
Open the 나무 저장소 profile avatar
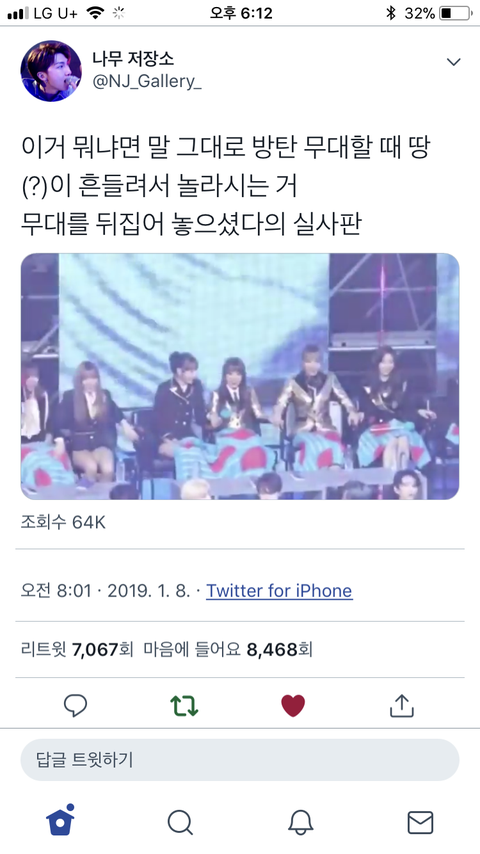point(51,71)
